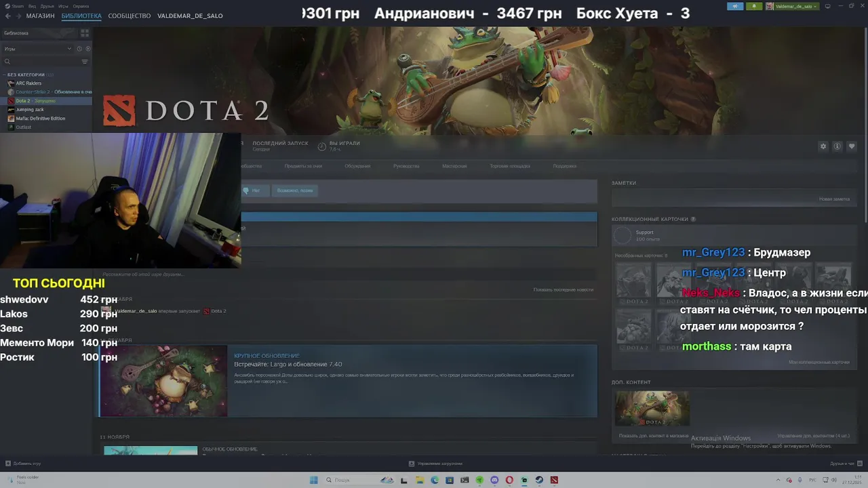Open Руководства link
The height and width of the screenshot is (488, 868).
tap(406, 166)
